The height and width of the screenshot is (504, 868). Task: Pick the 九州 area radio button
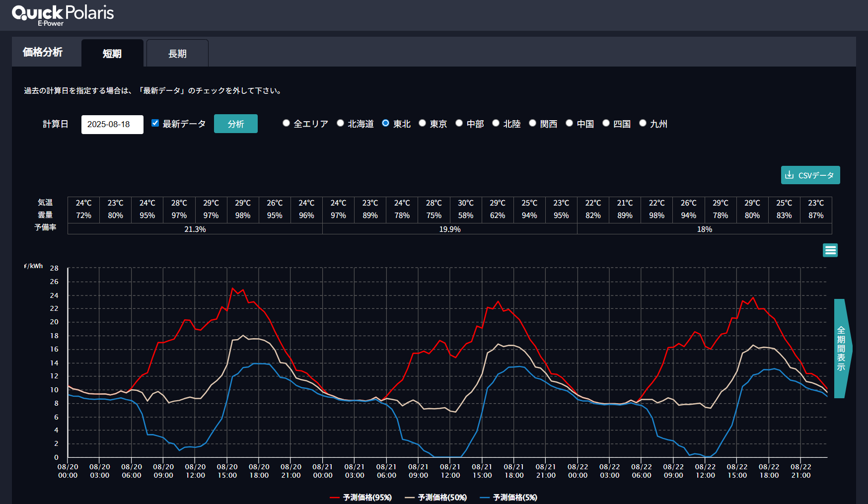[x=643, y=123]
